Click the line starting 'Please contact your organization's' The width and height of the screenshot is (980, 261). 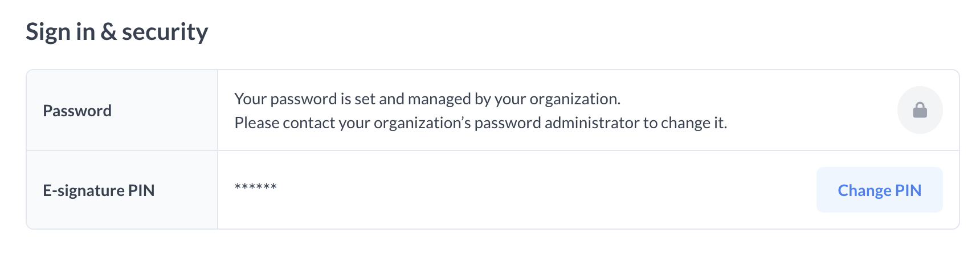tap(480, 123)
